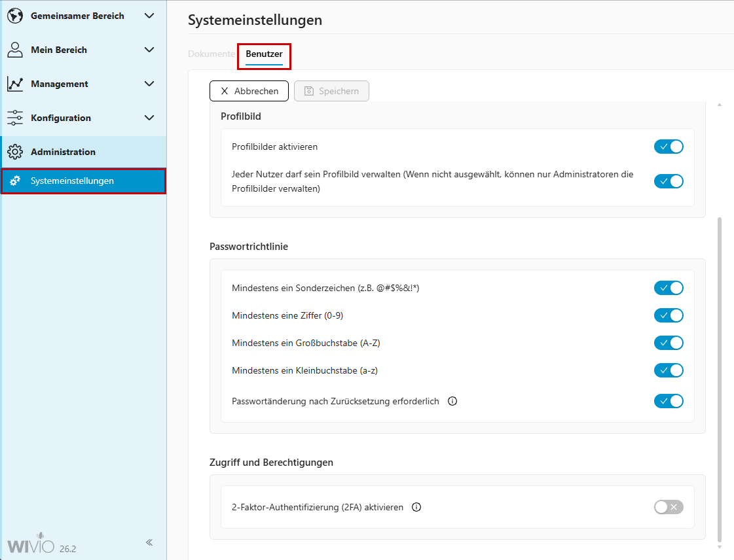Toggle off Mindestens eine Ziffer requirement
This screenshot has width=734, height=560.
[x=669, y=315]
